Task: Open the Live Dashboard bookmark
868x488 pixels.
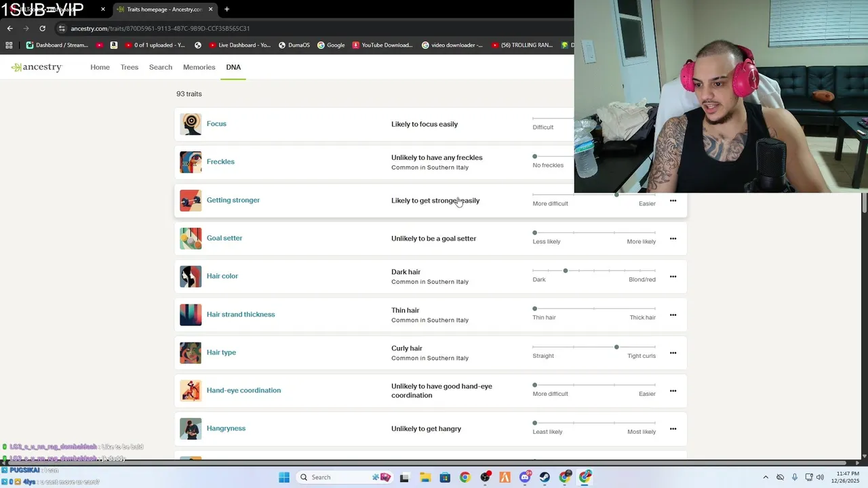Action: pos(239,45)
